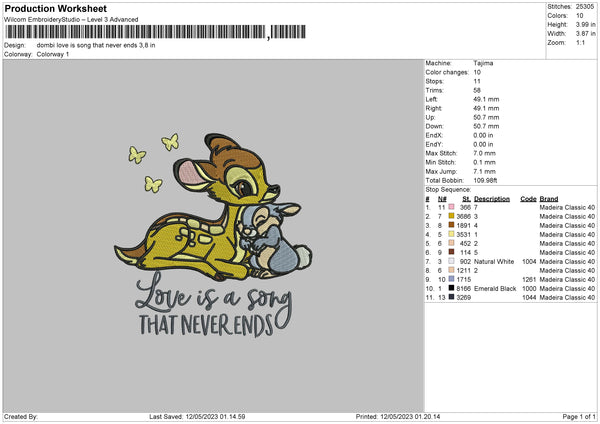600x424 pixels.
Task: Click the Total Bobbin value 109.98ft
Action: click(x=485, y=180)
